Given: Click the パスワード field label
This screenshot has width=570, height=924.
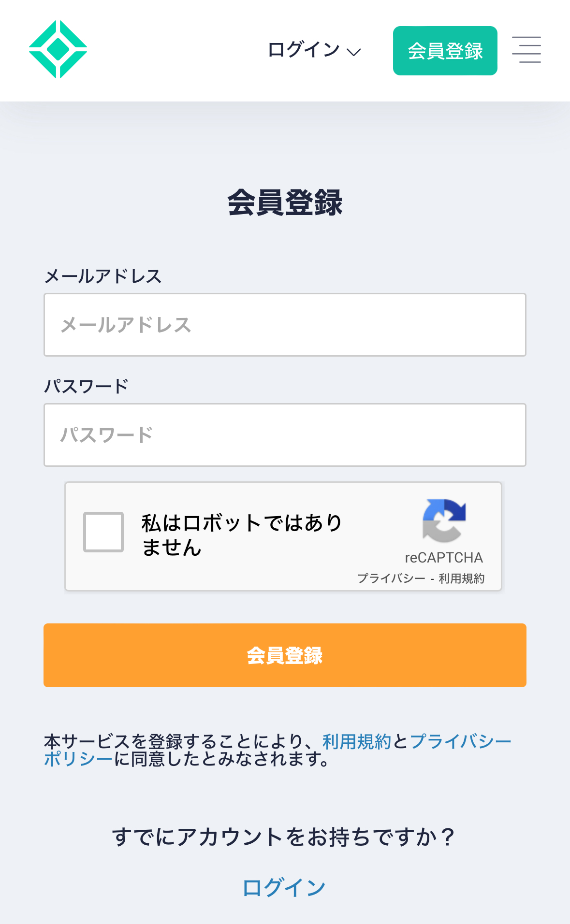Looking at the screenshot, I should coord(86,387).
